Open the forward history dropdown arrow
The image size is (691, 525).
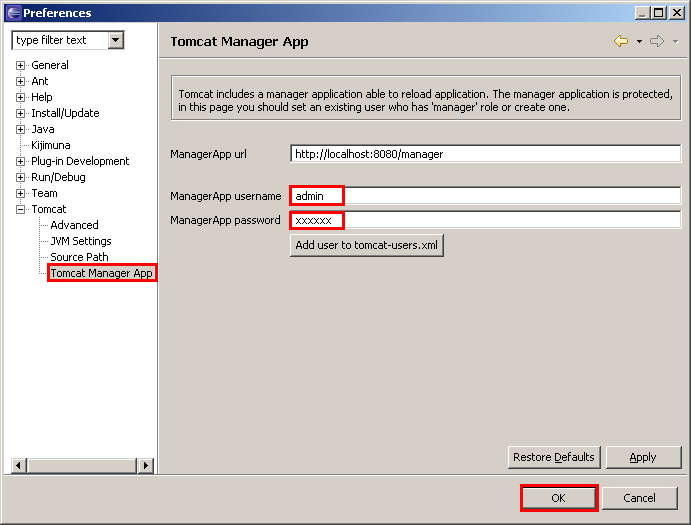pyautogui.click(x=675, y=42)
